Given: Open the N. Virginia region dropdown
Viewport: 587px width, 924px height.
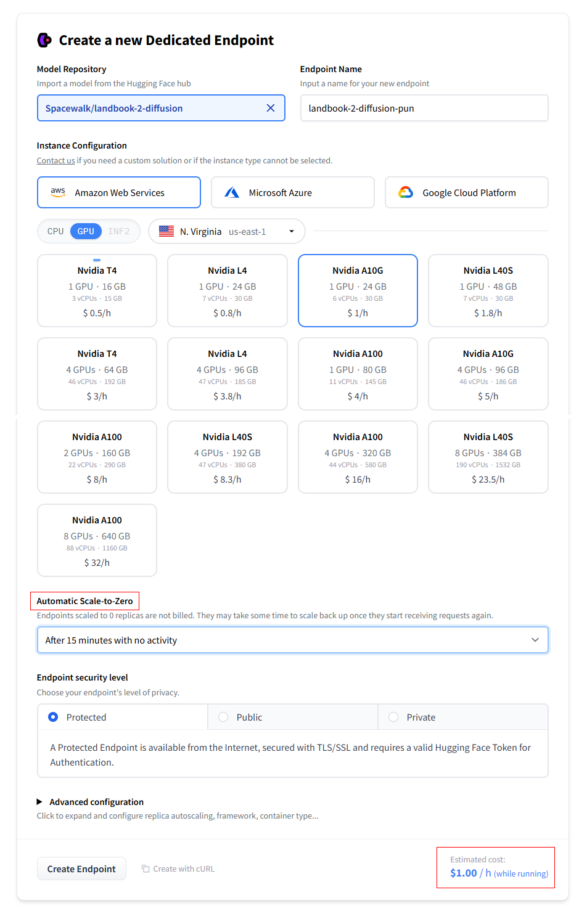Looking at the screenshot, I should (227, 232).
